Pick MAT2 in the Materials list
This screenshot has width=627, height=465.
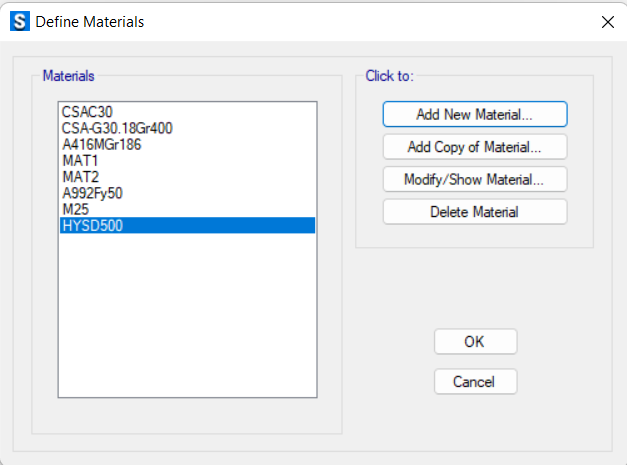(187, 177)
